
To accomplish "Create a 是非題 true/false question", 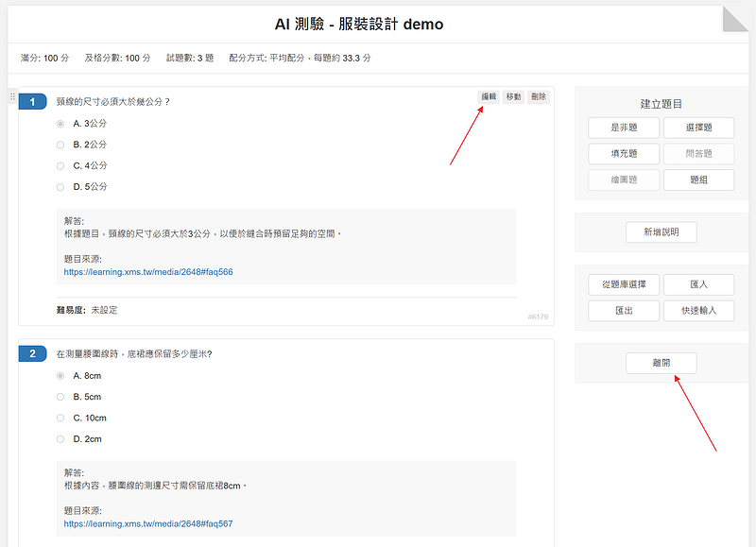I will point(623,128).
